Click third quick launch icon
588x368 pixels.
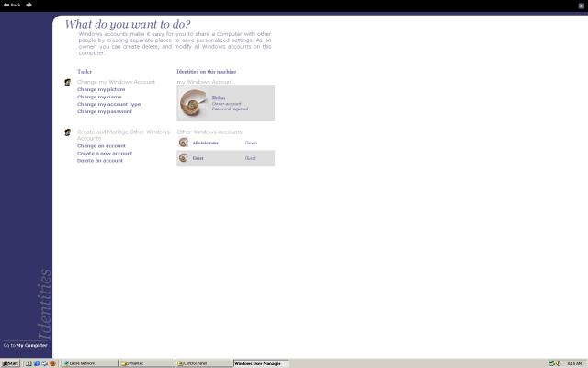pos(45,363)
